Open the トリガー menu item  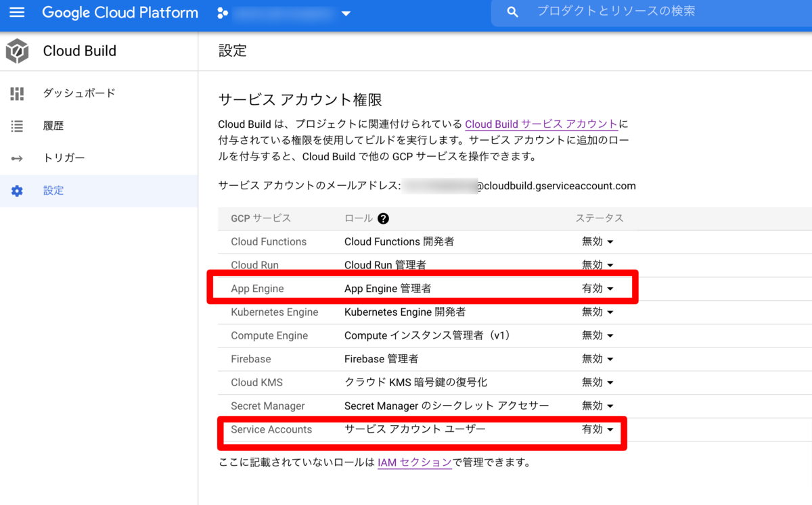[99, 158]
